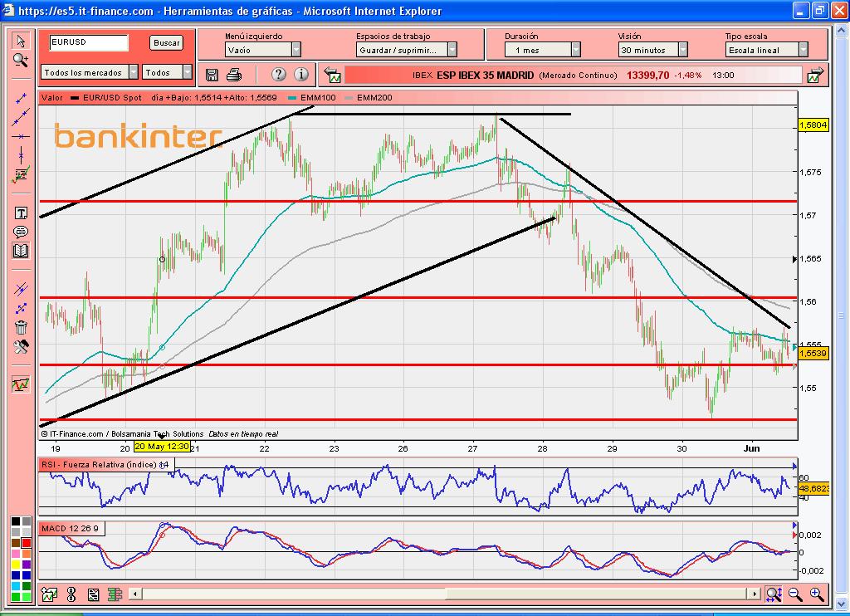Open the hammer and wrench settings tool

(x=21, y=346)
